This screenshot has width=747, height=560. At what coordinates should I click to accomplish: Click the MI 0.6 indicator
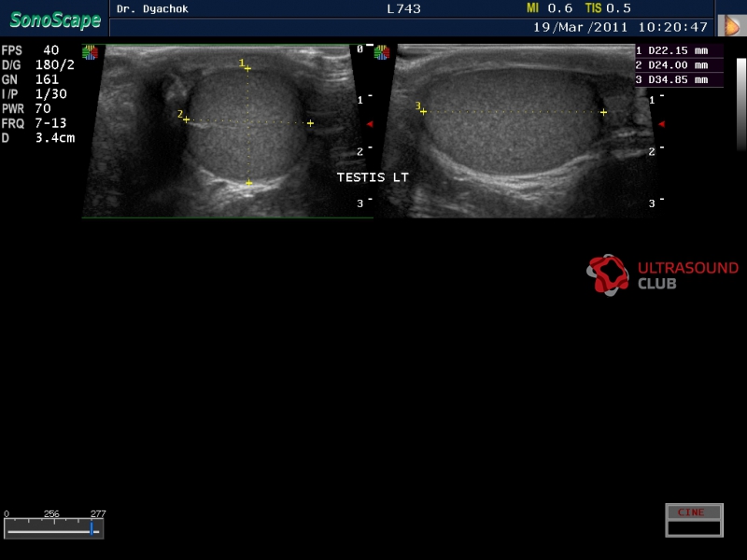point(549,8)
